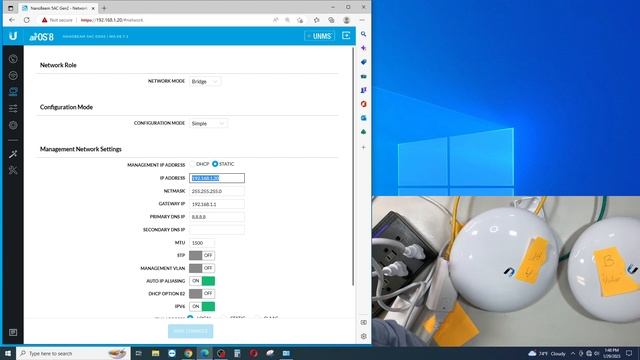
Task: Open the taskbar clock and date
Action: (611, 353)
